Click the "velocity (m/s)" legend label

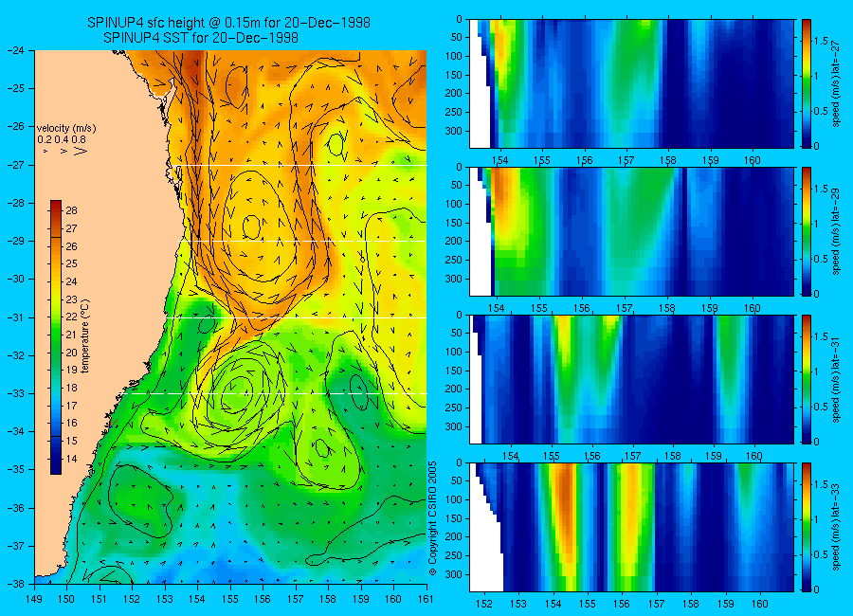coord(66,129)
